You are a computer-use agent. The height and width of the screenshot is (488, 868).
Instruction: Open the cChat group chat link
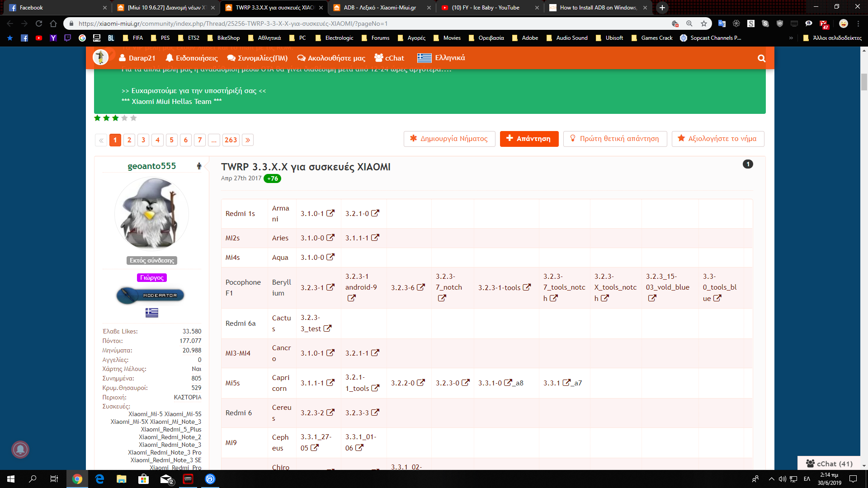click(389, 58)
